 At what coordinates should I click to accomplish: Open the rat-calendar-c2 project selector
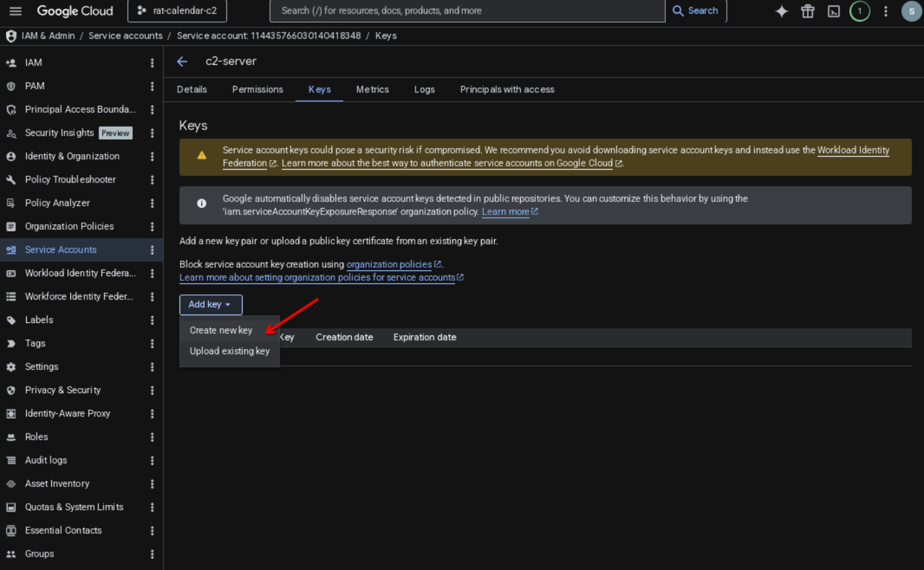pyautogui.click(x=177, y=11)
